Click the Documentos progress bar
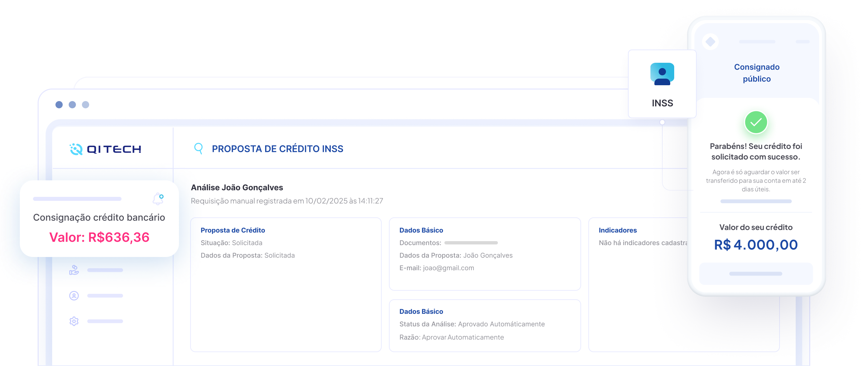This screenshot has height=366, width=868. pos(471,243)
